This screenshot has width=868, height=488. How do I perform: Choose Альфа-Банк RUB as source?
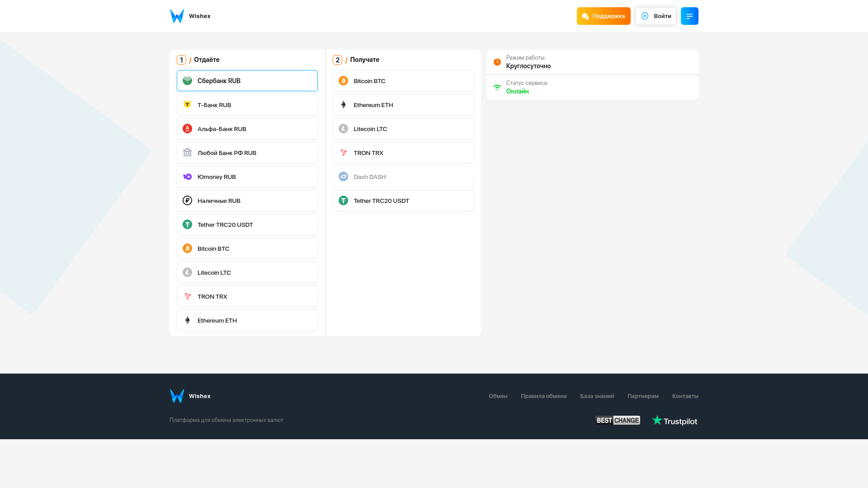(247, 129)
